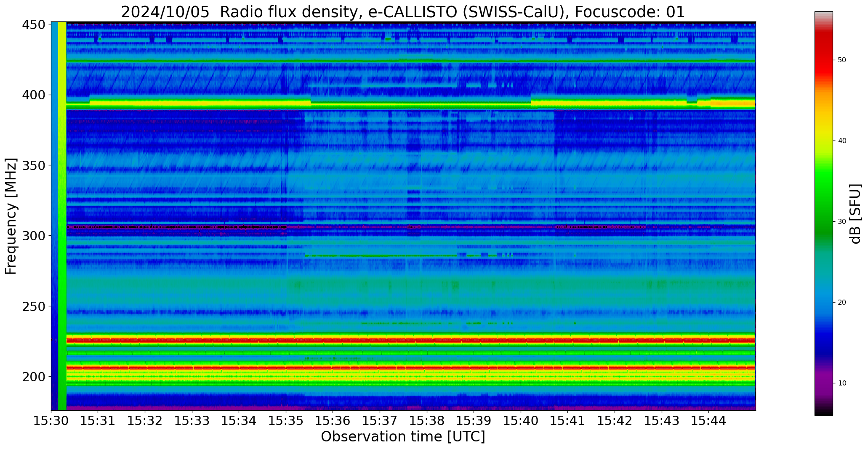Click the 200 frequency tick label
Viewport: 868px width, 449px height.
[34, 376]
